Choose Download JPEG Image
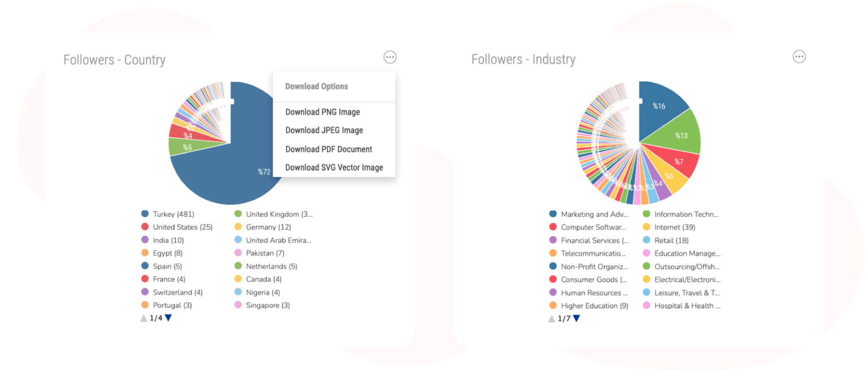 324,130
